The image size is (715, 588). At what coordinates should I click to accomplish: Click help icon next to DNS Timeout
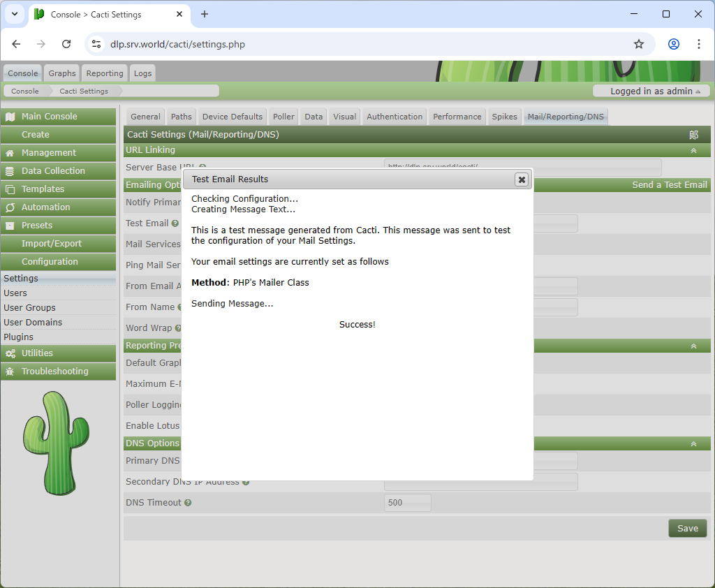[x=188, y=503]
